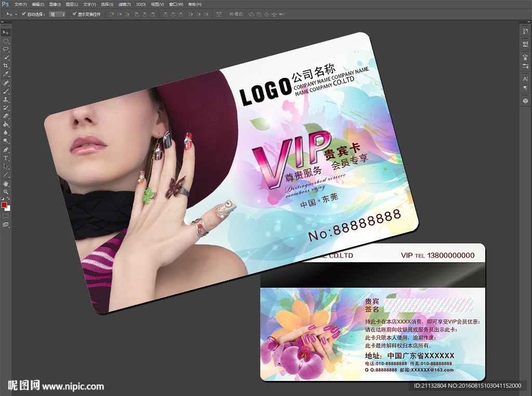The width and height of the screenshot is (532, 396).
Task: Select the Crop tool
Action: click(x=6, y=66)
